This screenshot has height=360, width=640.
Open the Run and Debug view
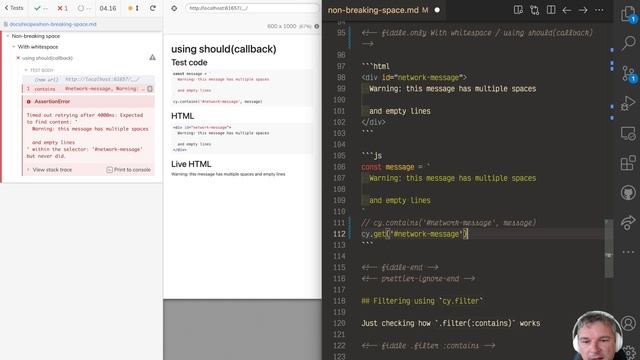point(629,103)
